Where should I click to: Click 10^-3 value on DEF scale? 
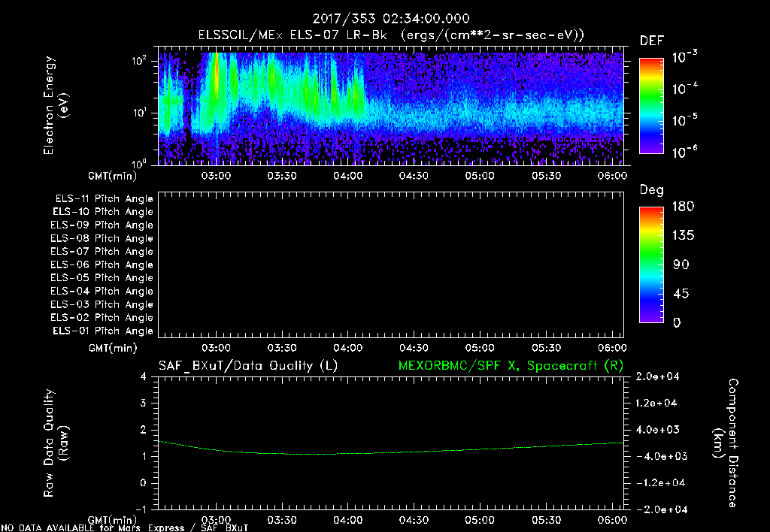tap(684, 57)
